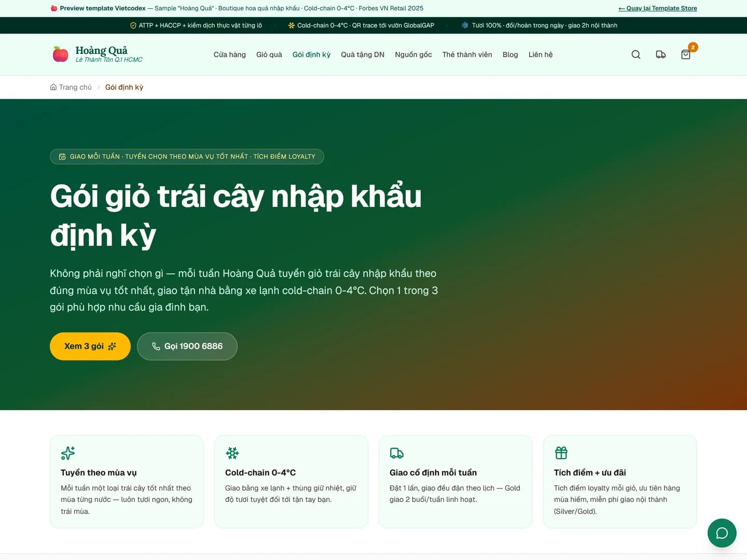Click Gọi 1900 6886 button
Screen dimensions: 747x560
[x=187, y=346]
